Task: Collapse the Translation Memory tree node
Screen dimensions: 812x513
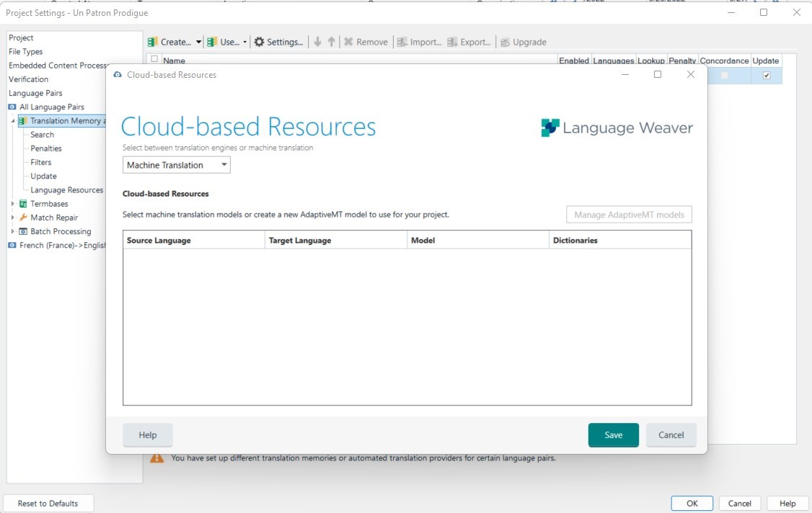Action: (x=13, y=120)
